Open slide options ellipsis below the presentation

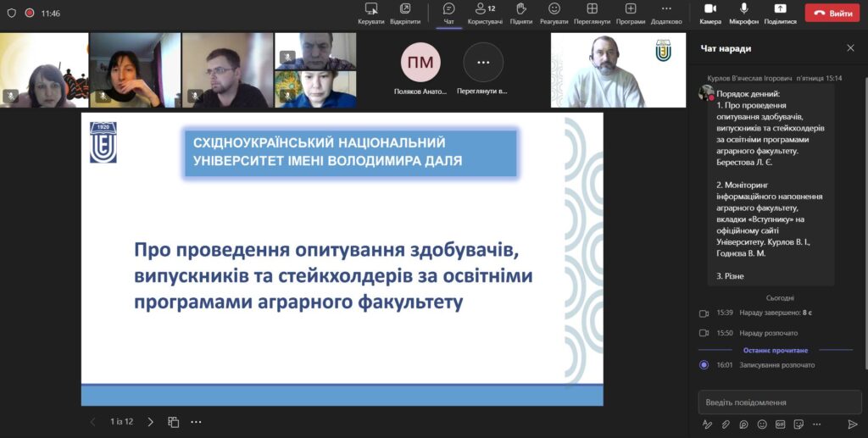[x=196, y=422]
